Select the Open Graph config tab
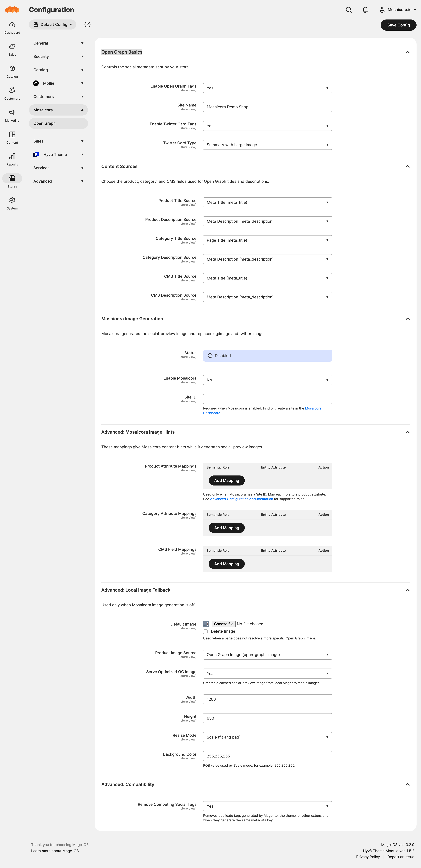The height and width of the screenshot is (868, 421). 58,123
